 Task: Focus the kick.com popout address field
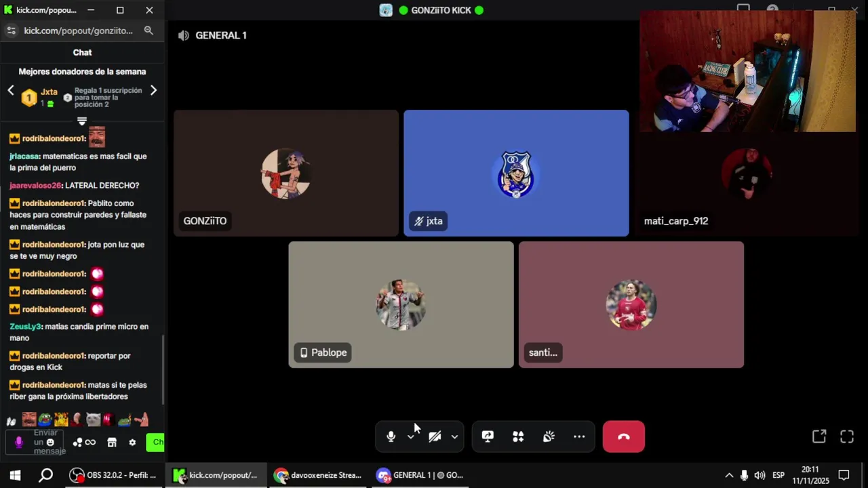click(78, 30)
